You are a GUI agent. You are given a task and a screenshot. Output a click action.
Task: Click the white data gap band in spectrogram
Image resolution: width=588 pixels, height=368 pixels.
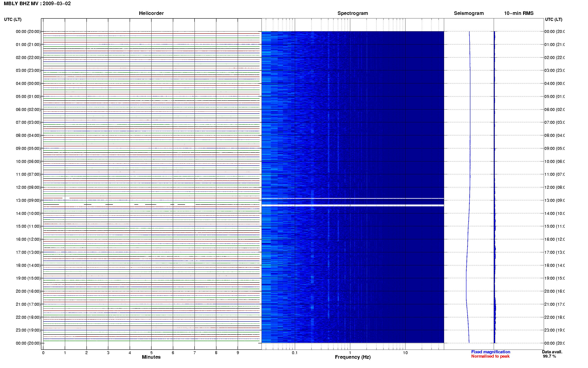[353, 206]
